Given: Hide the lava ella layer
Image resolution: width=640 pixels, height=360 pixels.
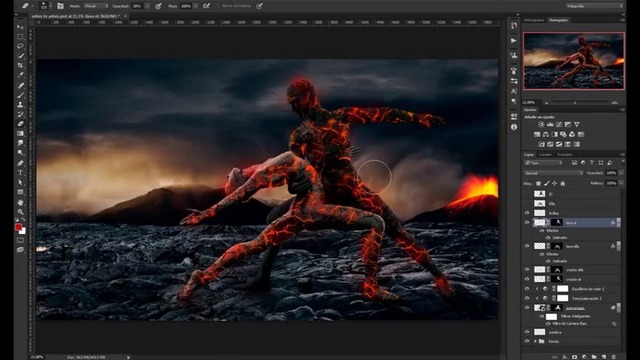Looking at the screenshot, I should pyautogui.click(x=527, y=246).
